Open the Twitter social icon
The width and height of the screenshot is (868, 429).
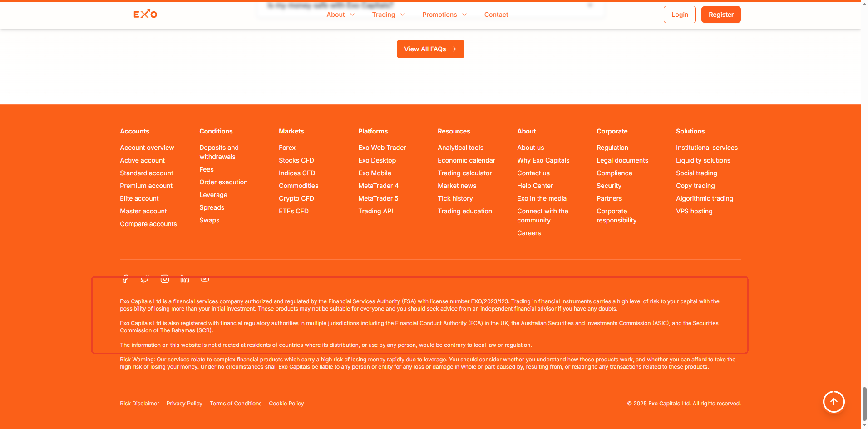coord(145,279)
